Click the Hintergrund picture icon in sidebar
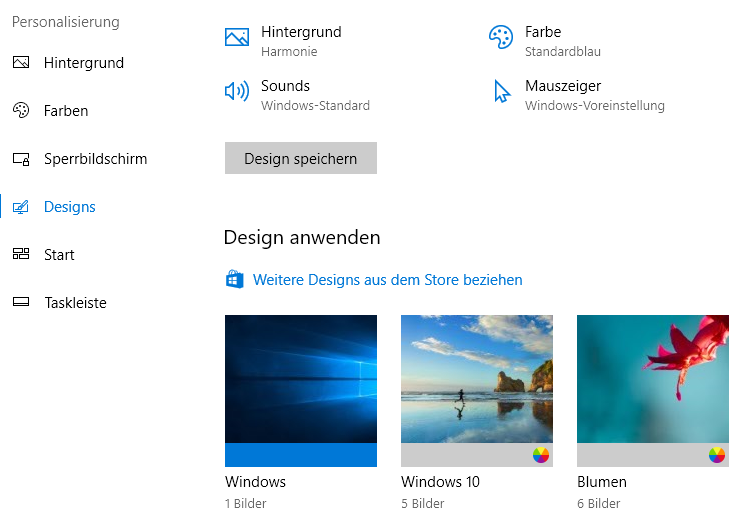749x527 pixels. pos(21,63)
